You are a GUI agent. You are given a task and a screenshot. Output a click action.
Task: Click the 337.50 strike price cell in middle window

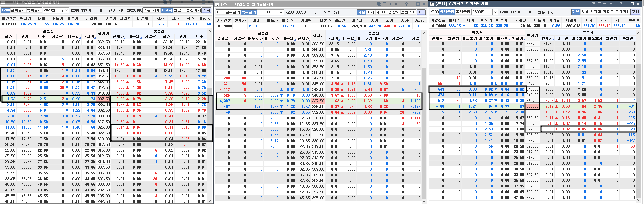(x=318, y=101)
